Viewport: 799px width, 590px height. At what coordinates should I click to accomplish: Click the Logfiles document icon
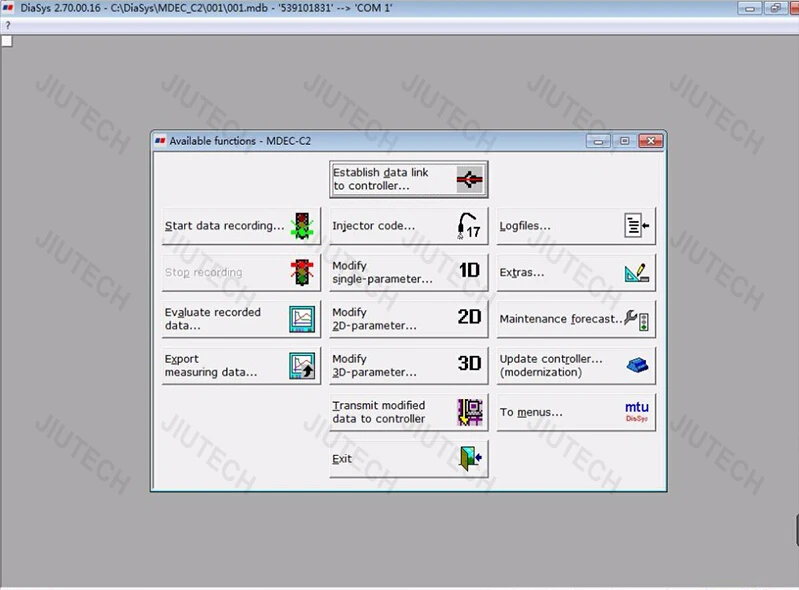(637, 226)
